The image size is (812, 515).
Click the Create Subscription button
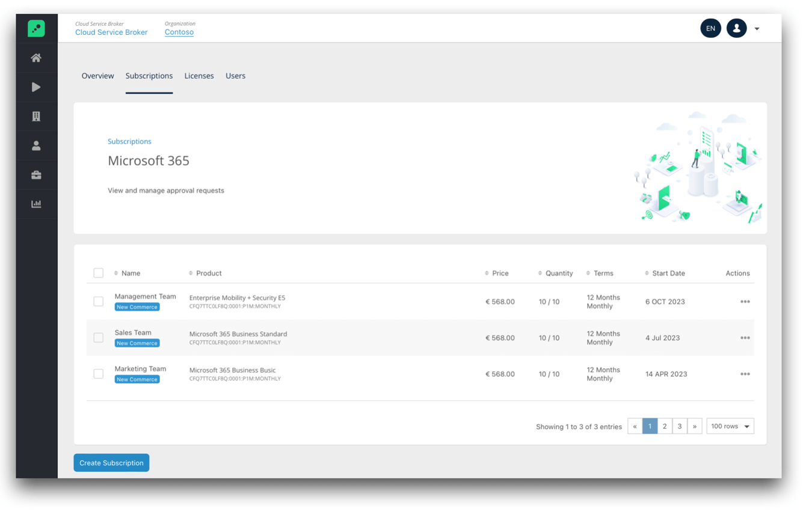point(111,463)
